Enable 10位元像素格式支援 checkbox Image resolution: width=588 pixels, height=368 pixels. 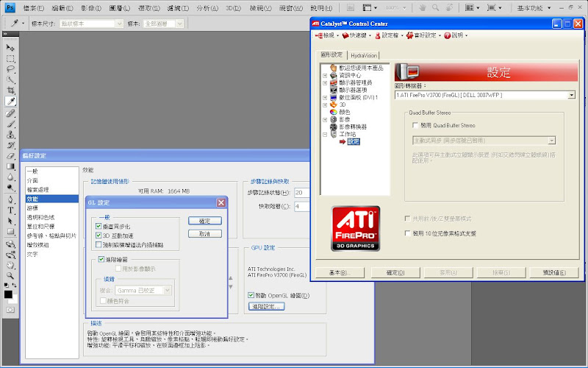click(408, 233)
